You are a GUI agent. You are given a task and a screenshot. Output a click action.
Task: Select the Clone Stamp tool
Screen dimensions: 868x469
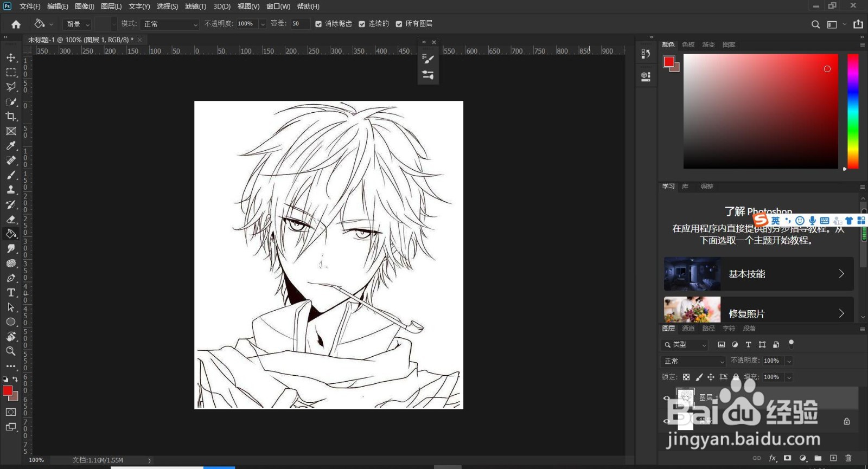[x=11, y=190]
